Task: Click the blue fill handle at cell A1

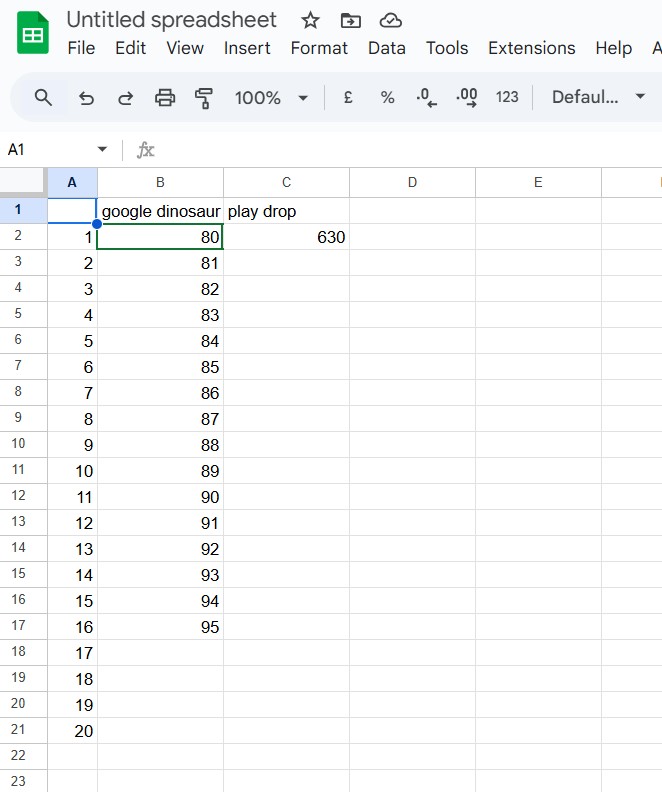Action: point(97,224)
